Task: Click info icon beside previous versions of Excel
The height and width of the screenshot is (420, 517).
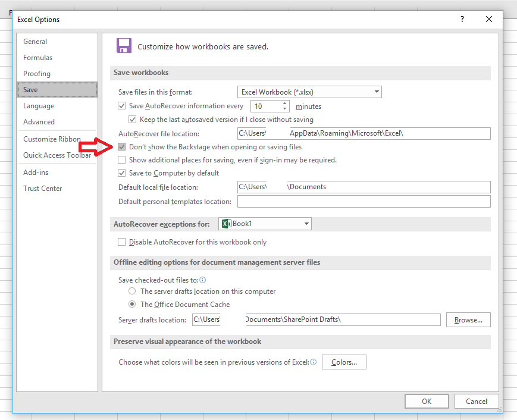Action: point(314,362)
